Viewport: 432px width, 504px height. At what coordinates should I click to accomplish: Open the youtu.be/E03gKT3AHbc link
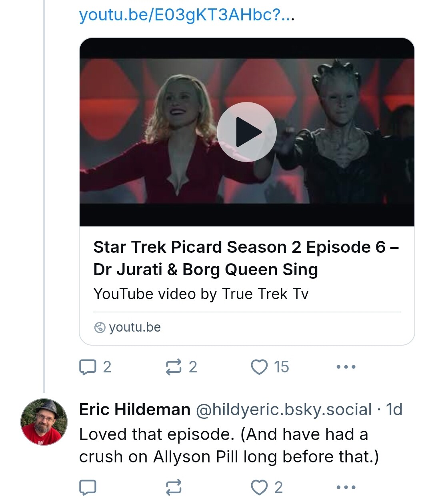pyautogui.click(x=186, y=15)
